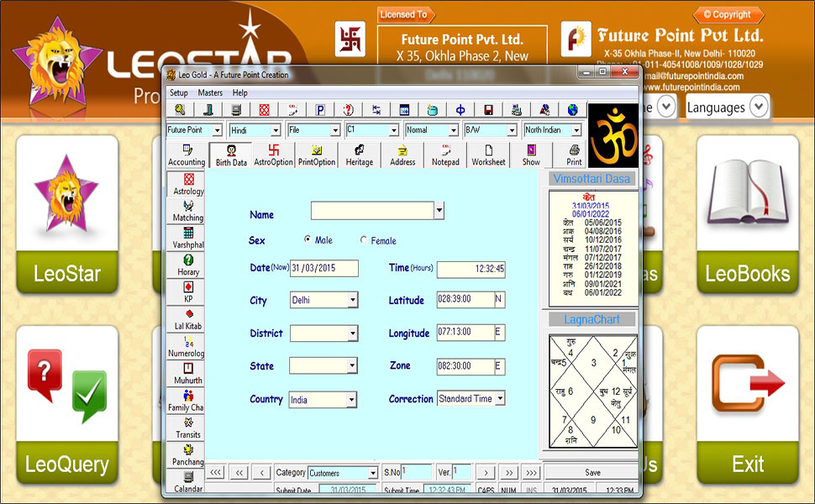
Task: Open the Hindi language dropdown
Action: coord(276,130)
